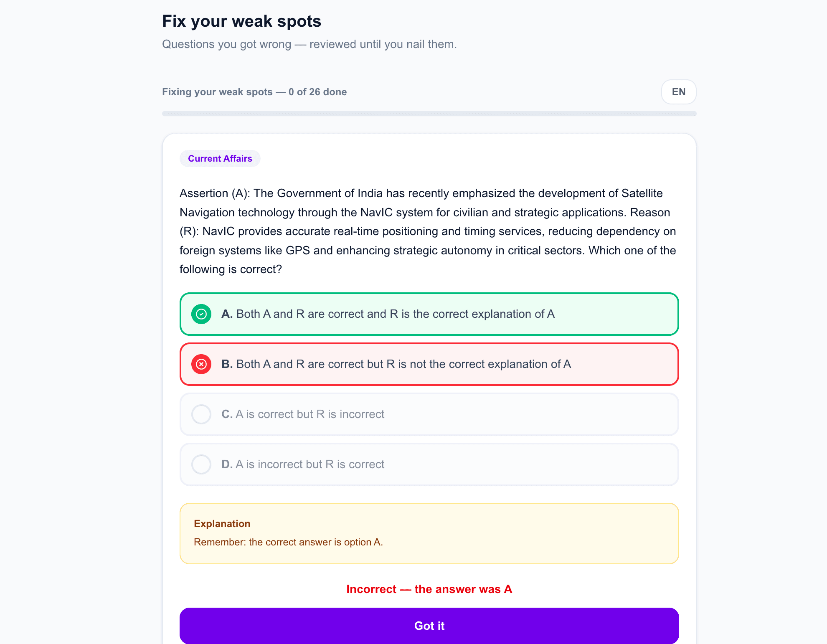Click the Explanation box heading

(x=222, y=524)
